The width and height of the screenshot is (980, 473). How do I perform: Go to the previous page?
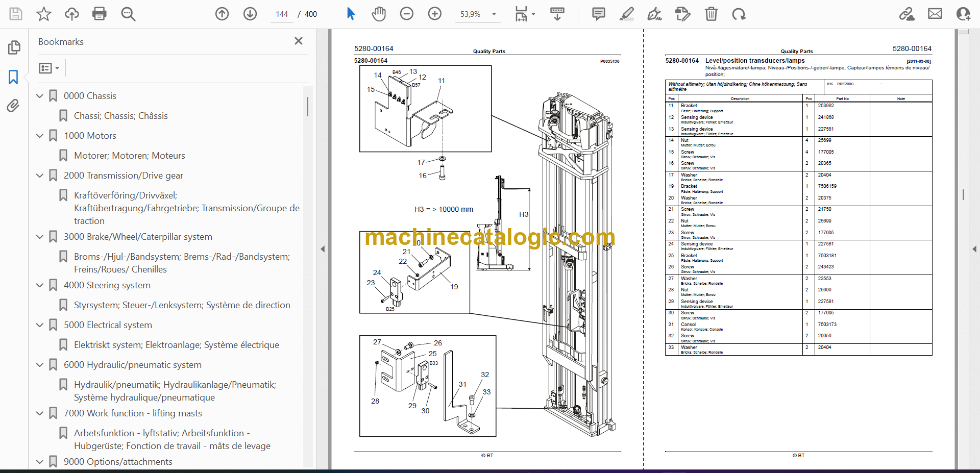click(x=222, y=14)
